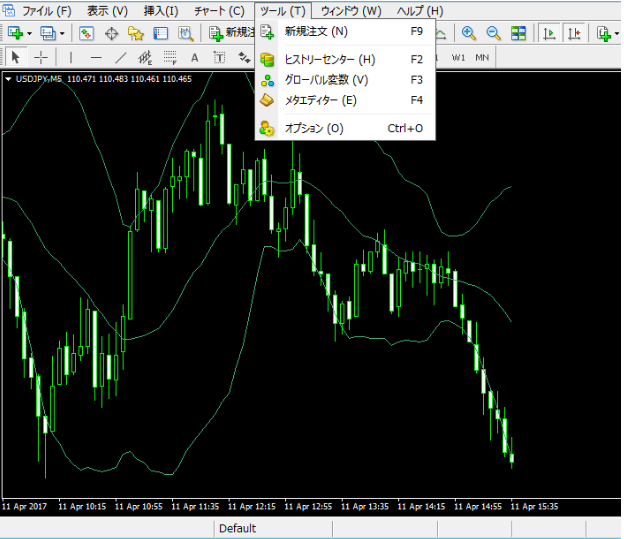Select the Text Label tool

(219, 58)
